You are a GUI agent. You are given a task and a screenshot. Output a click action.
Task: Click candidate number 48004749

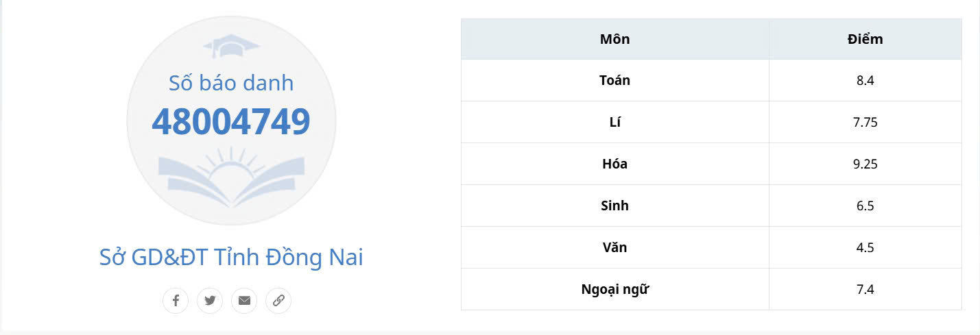point(231,121)
